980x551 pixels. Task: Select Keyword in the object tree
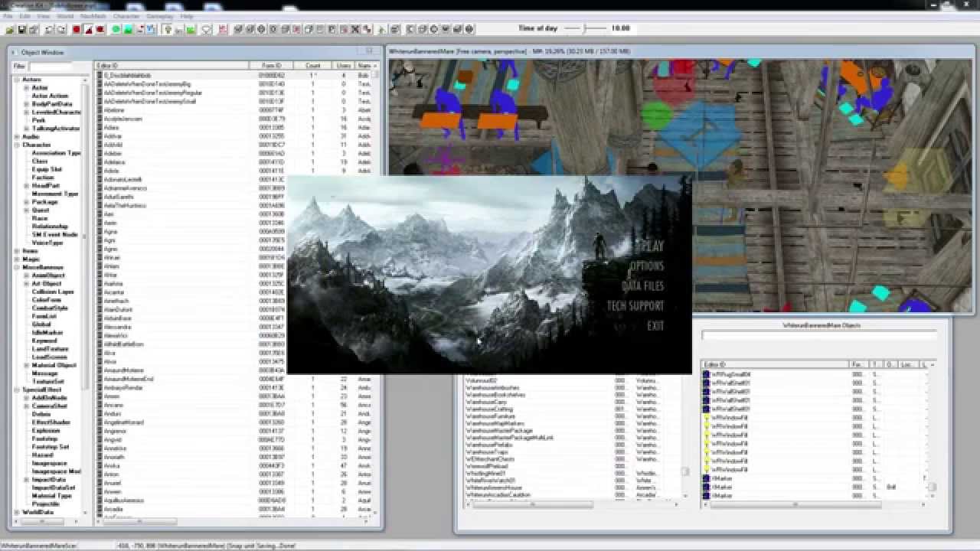click(x=44, y=341)
